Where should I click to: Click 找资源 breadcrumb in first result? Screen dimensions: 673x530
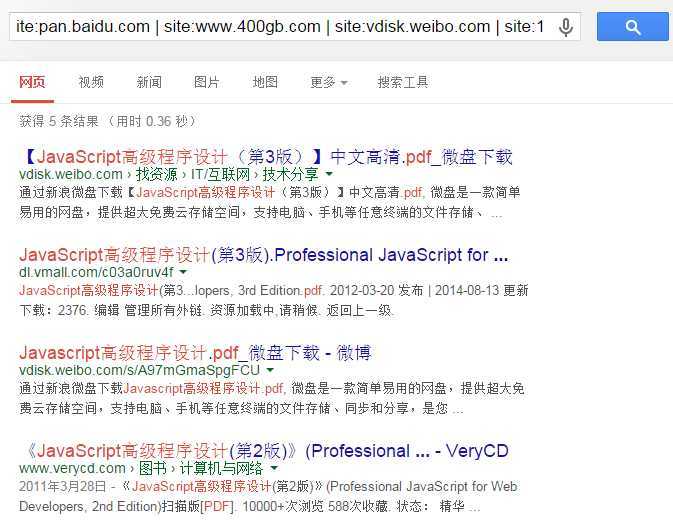coord(156,174)
